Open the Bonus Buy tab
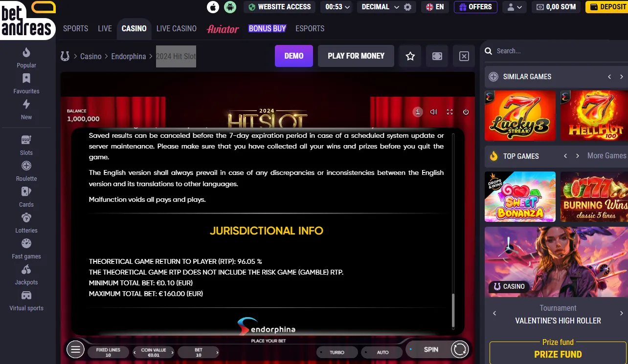 [x=267, y=28]
